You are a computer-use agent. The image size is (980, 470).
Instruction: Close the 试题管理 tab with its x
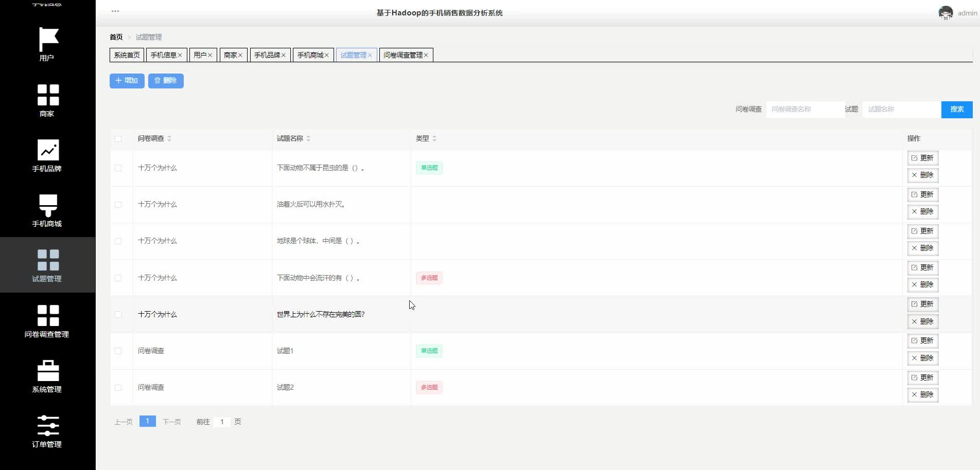click(370, 55)
